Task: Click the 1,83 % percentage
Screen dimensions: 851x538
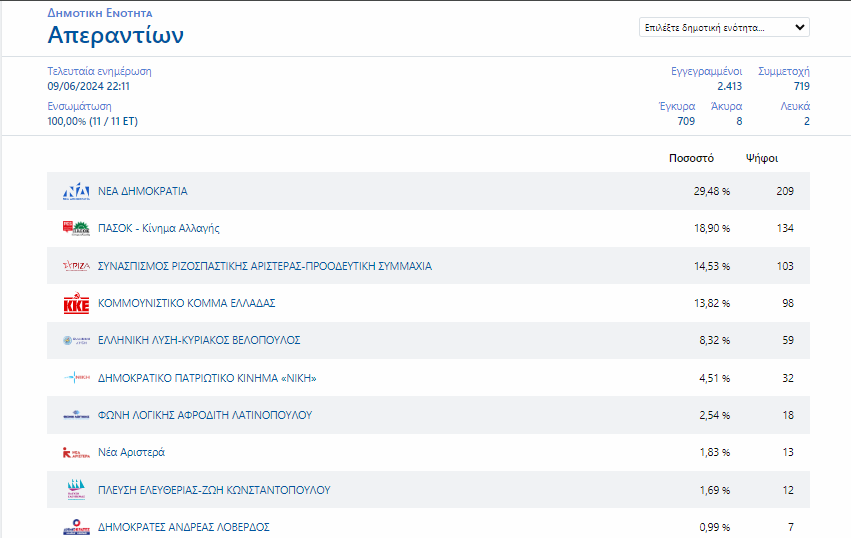Action: point(714,452)
